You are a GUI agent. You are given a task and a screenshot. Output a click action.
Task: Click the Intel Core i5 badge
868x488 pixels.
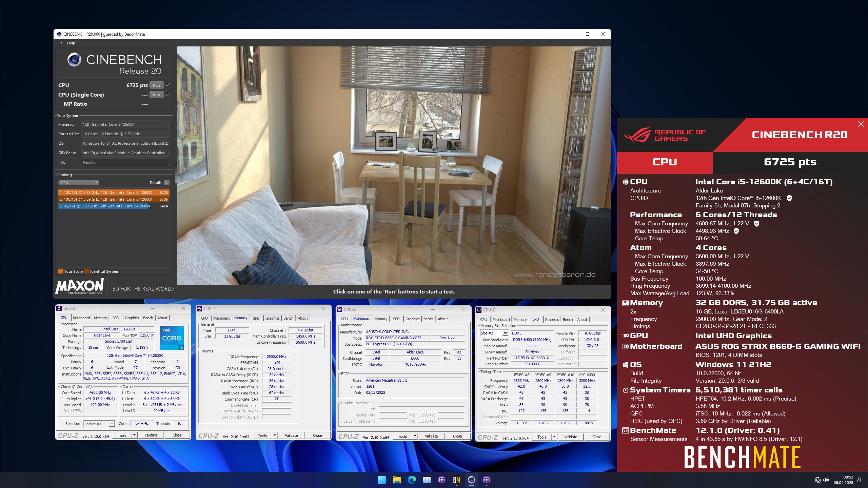pyautogui.click(x=172, y=338)
